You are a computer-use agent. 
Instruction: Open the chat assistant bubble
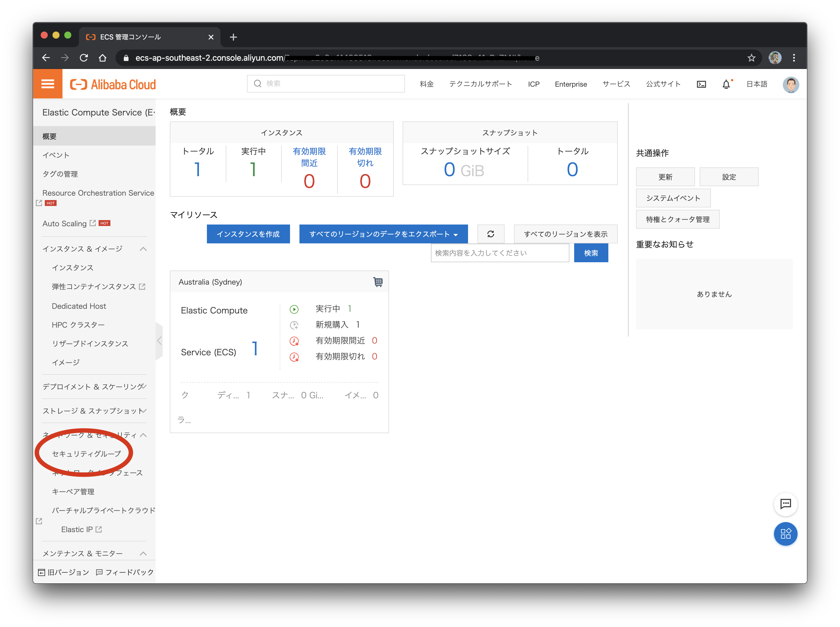(x=785, y=504)
